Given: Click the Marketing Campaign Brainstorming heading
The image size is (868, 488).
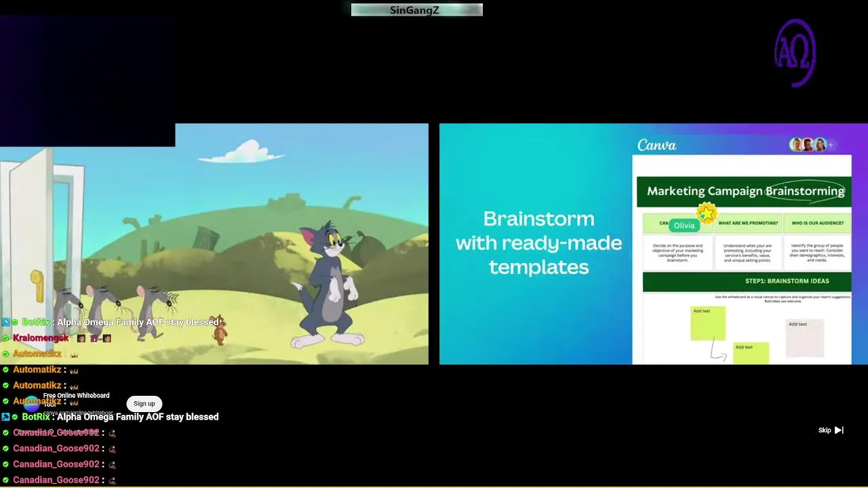Looking at the screenshot, I should coord(745,191).
